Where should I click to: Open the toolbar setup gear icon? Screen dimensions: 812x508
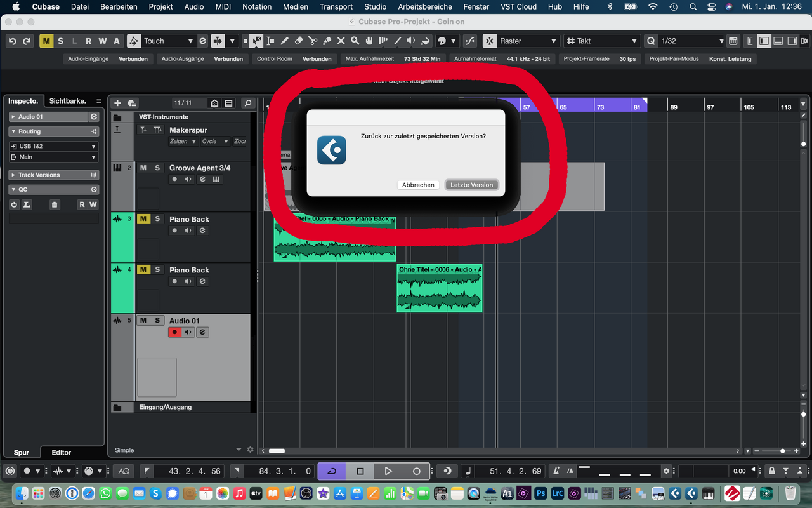click(804, 41)
